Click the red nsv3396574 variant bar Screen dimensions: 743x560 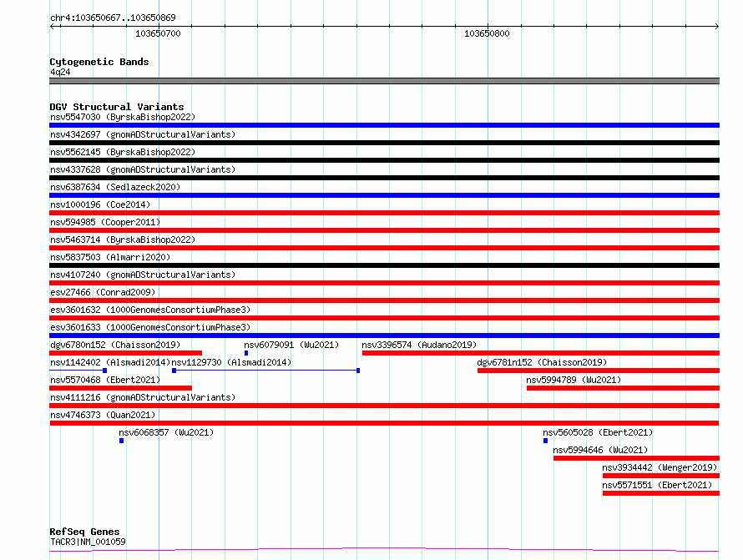pyautogui.click(x=541, y=353)
